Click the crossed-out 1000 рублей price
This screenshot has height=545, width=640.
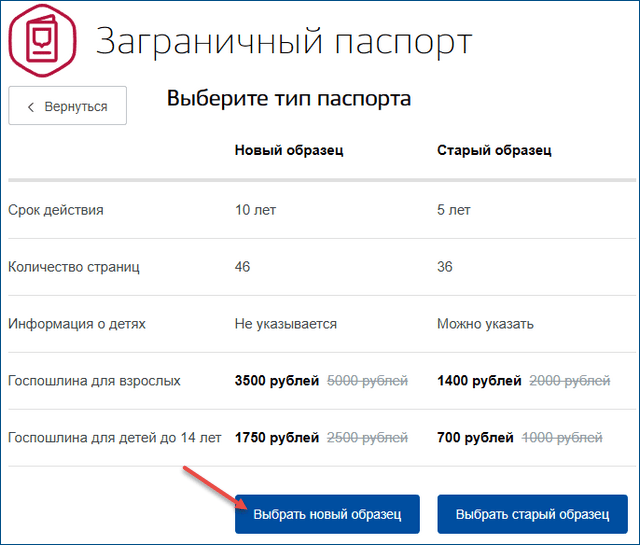562,438
